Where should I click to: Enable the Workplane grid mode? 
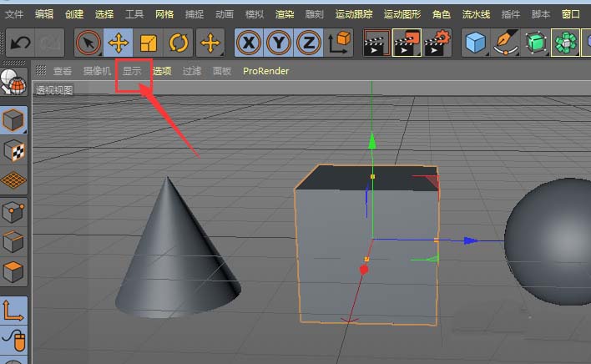13,180
